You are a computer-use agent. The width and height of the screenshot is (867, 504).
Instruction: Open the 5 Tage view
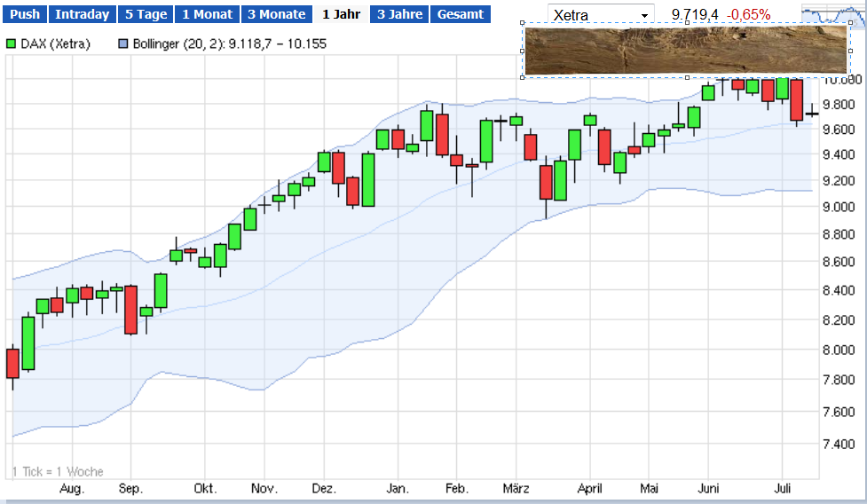tap(146, 14)
